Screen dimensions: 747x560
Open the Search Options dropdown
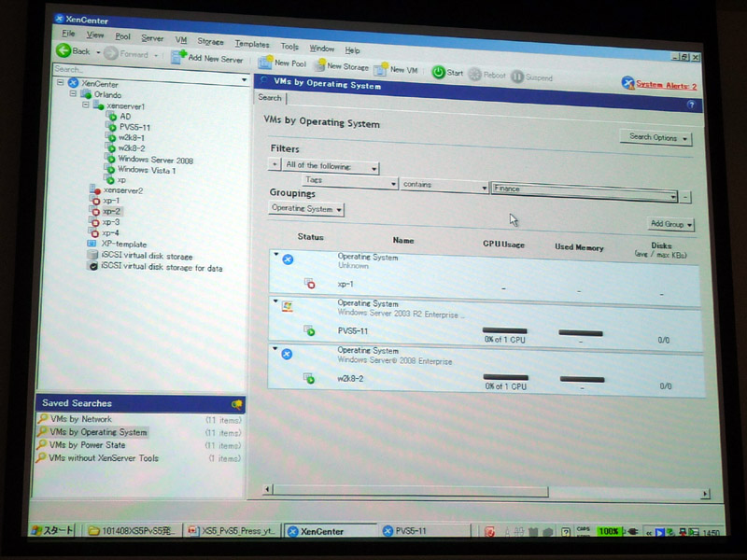tap(656, 137)
